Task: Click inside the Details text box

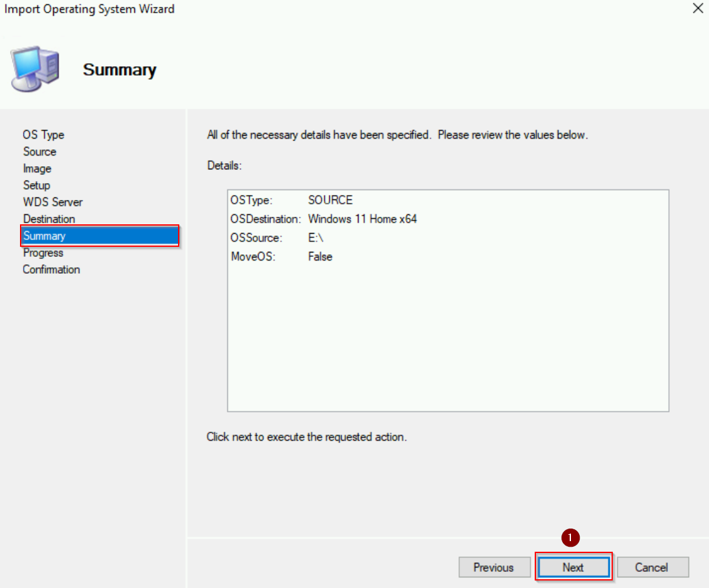Action: [x=447, y=337]
